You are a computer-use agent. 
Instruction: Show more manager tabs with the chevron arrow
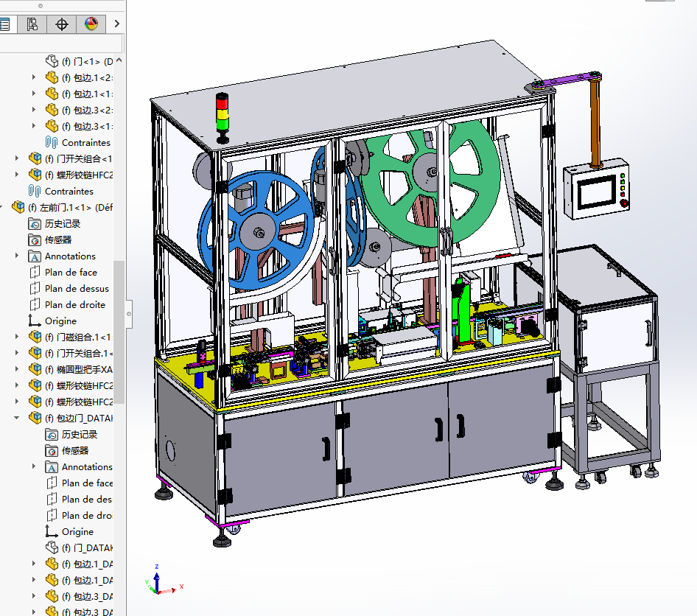pyautogui.click(x=116, y=24)
